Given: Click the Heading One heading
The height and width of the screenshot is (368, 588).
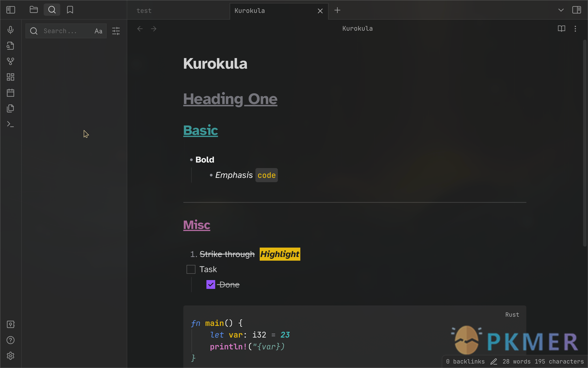Looking at the screenshot, I should tap(230, 99).
